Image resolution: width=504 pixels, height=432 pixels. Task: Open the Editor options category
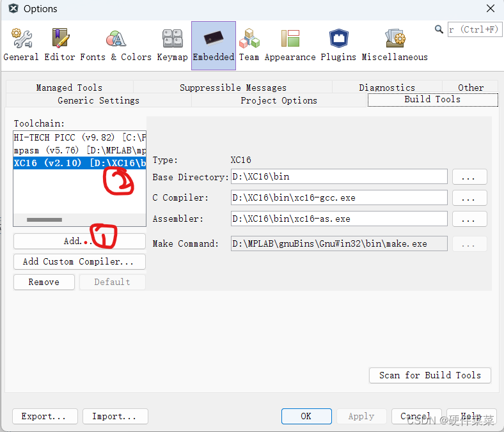[59, 45]
